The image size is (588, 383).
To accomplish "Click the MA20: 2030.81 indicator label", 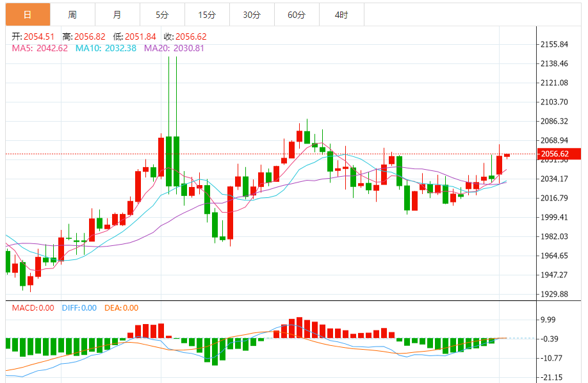I will (174, 49).
